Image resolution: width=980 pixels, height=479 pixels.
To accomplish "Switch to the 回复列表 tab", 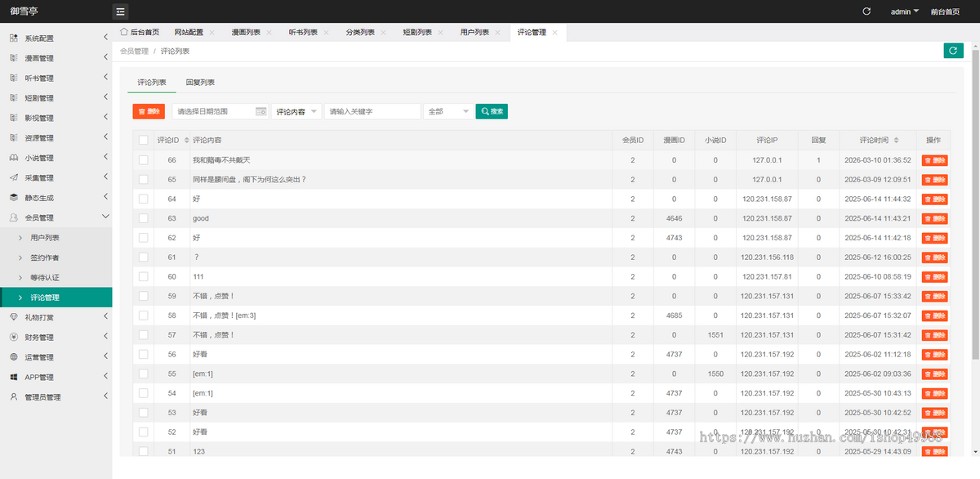I will click(x=200, y=83).
